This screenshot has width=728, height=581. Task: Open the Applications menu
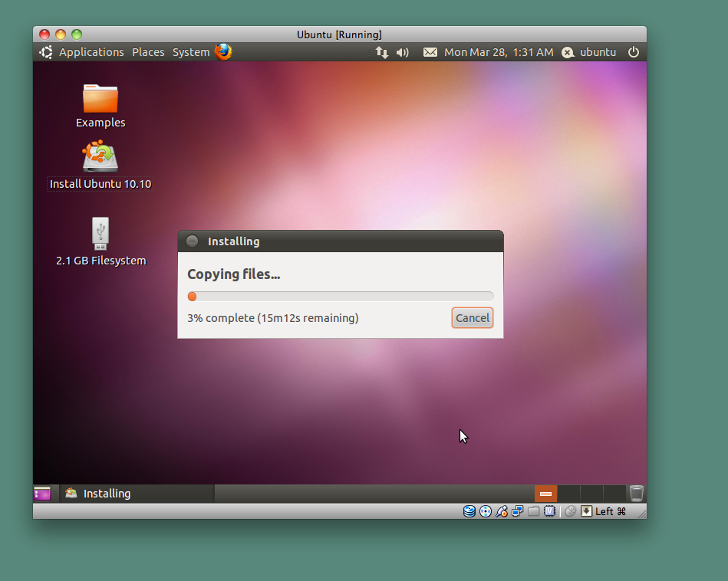pos(91,52)
